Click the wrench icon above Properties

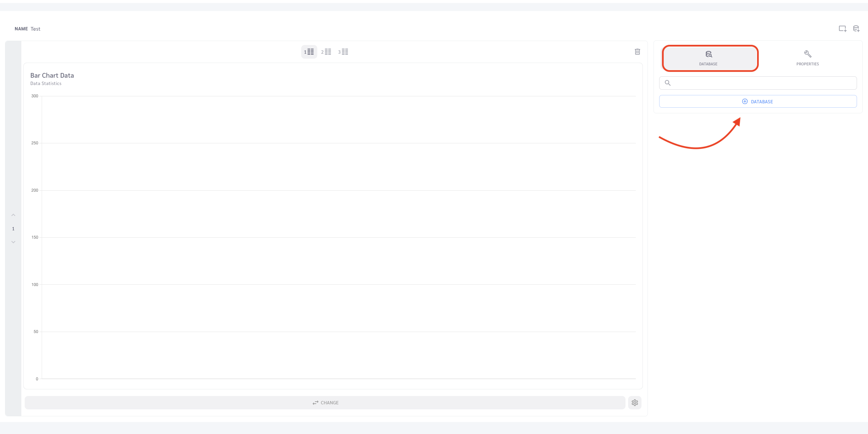(x=807, y=54)
